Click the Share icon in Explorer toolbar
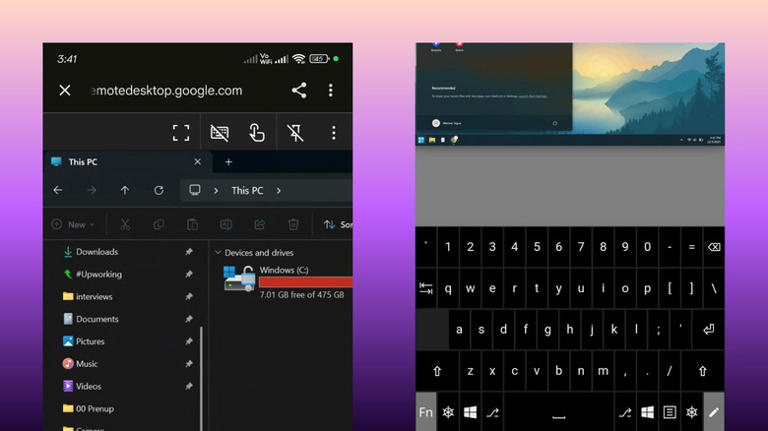 (x=260, y=224)
